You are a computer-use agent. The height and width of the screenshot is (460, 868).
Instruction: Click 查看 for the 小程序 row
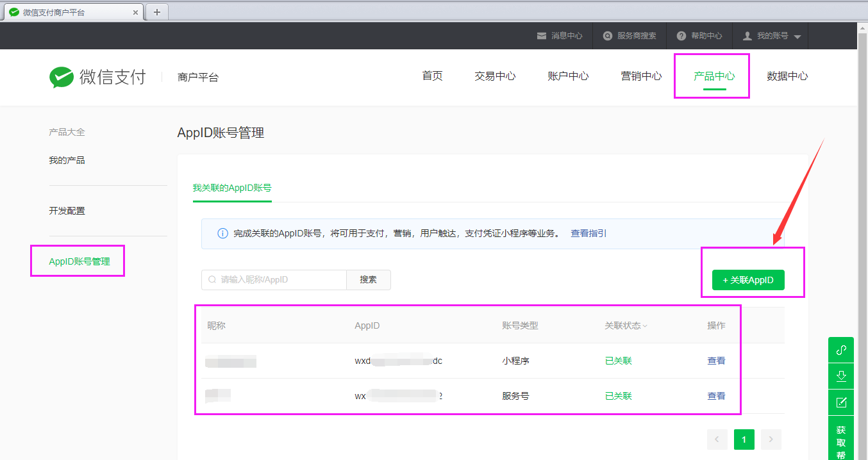coord(716,361)
